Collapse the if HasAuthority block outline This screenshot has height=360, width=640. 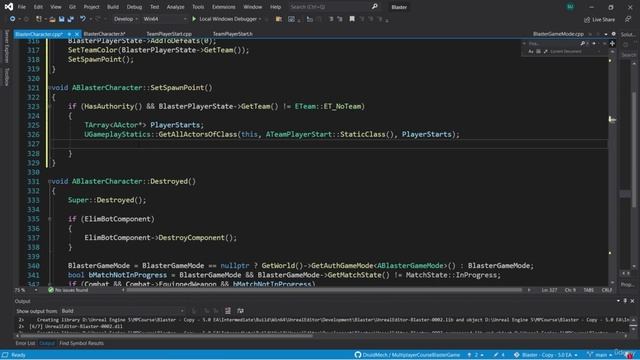point(49,107)
